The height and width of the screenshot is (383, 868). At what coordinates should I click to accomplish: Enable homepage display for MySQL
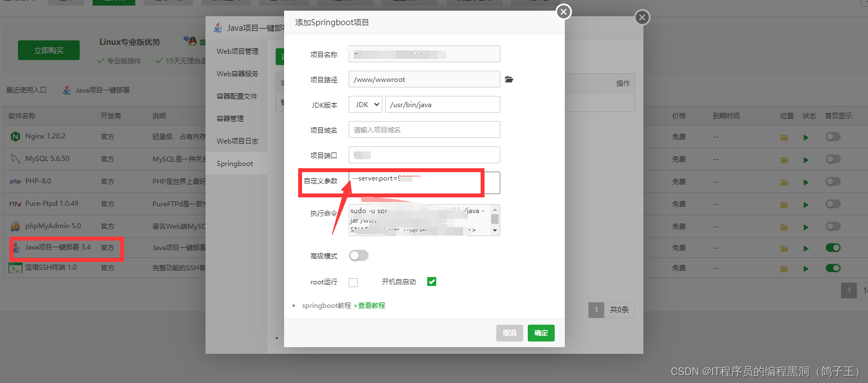(833, 159)
